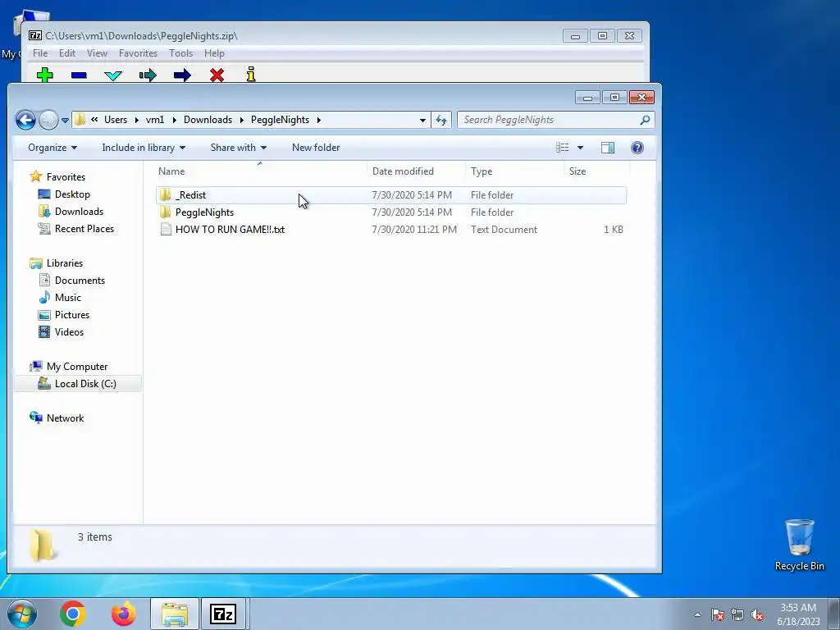
Task: Click the 7-Zip taskbar button
Action: [223, 614]
